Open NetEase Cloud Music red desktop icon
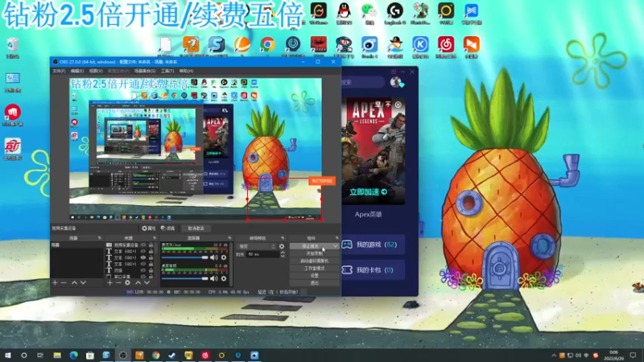This screenshot has width=644, height=362. [x=446, y=47]
